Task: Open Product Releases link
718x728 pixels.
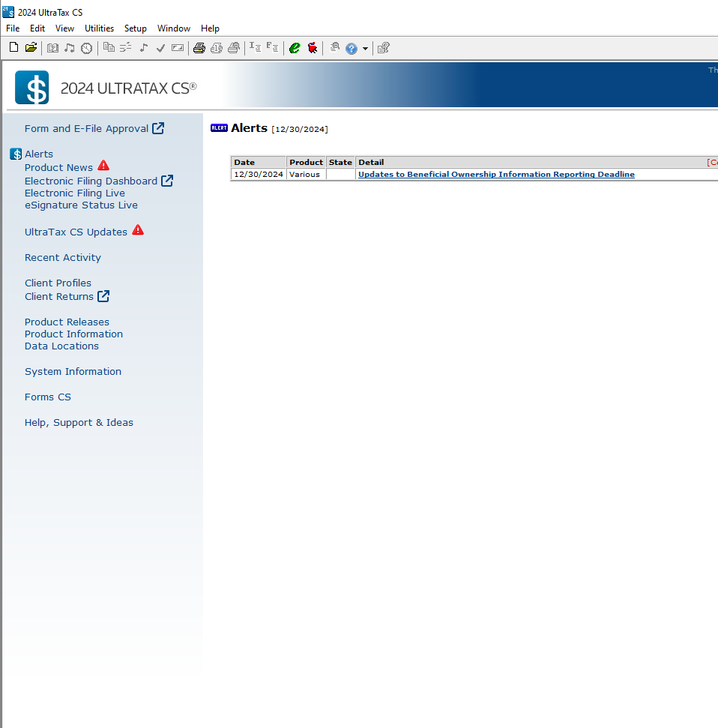Action: pos(67,322)
